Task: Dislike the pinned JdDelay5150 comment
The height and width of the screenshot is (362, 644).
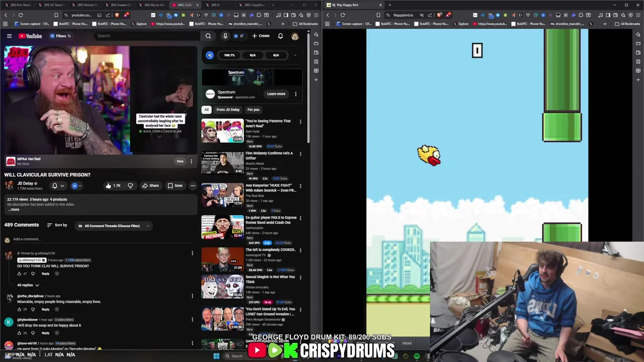Action: (x=33, y=274)
